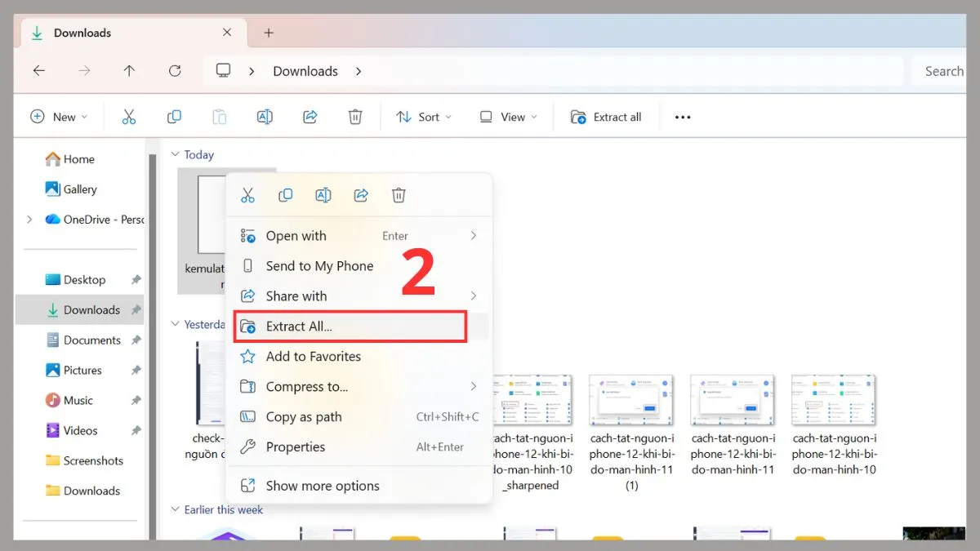980x551 pixels.
Task: Open the See more ellipsis menu
Action: [683, 117]
